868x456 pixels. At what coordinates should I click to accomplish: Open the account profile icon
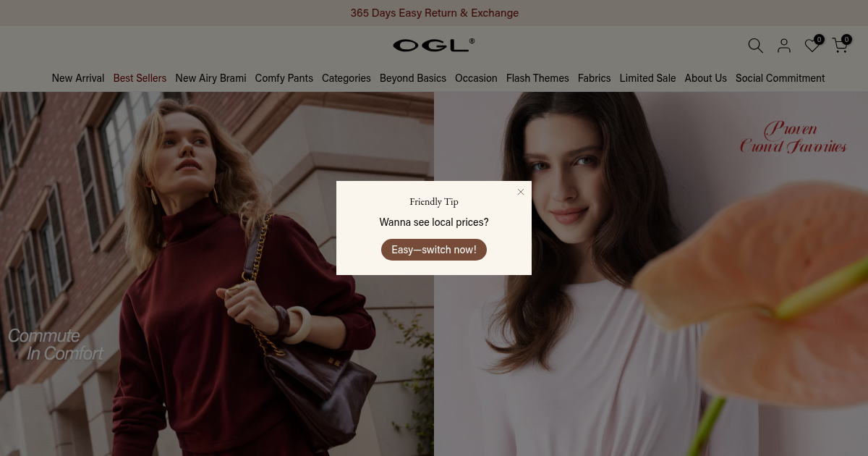784,46
